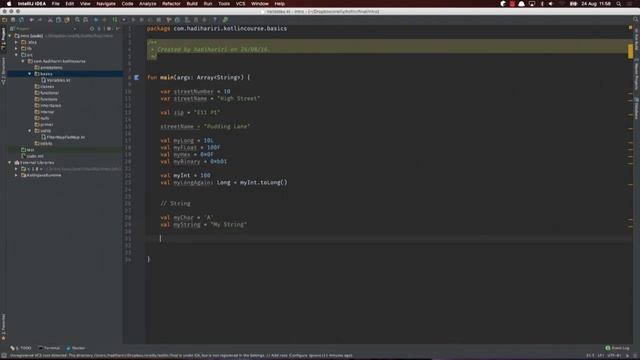Open the Build menu

coord(192,4)
